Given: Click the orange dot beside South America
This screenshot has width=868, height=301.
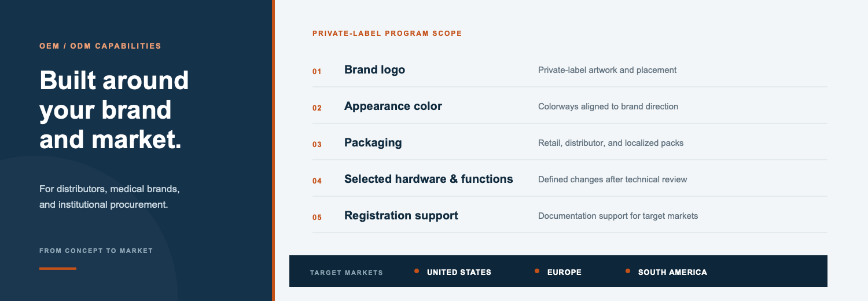Looking at the screenshot, I should (628, 271).
